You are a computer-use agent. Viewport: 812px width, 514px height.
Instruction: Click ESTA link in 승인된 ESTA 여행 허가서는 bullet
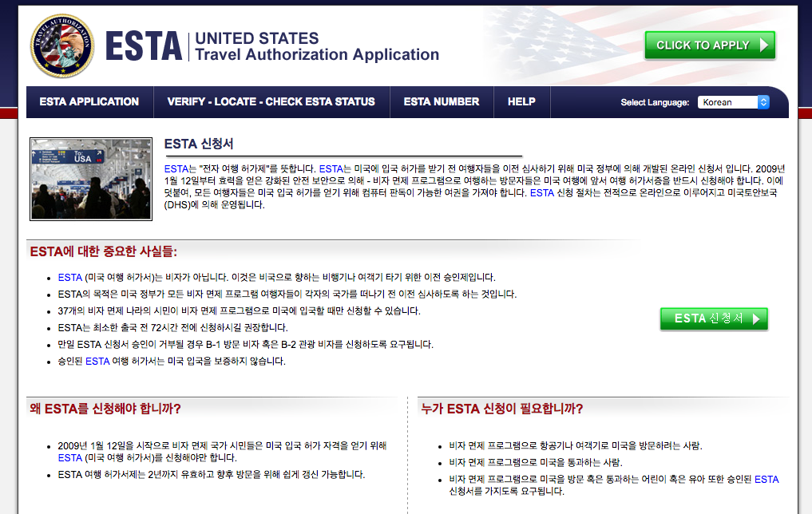[x=97, y=362]
